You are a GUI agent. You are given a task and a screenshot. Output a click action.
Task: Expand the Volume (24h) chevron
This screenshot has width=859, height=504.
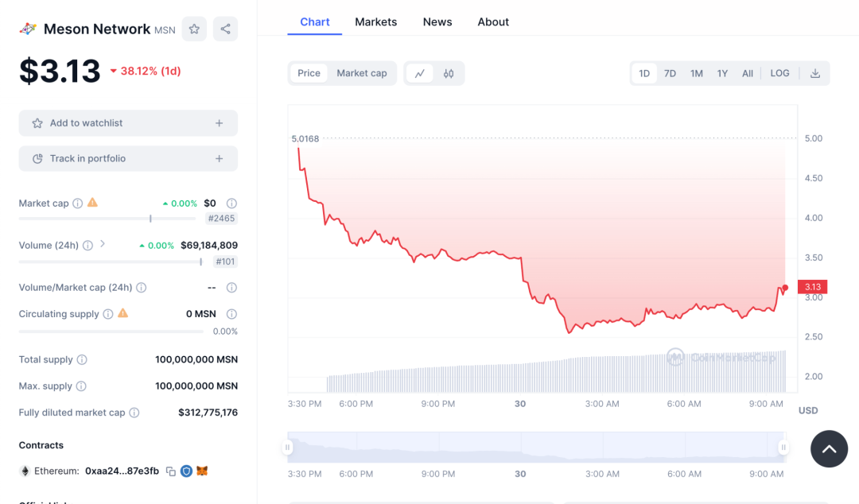click(103, 244)
